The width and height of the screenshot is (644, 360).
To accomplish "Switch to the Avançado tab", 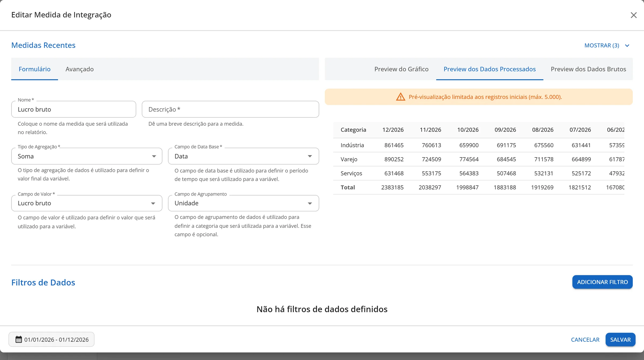I will pyautogui.click(x=79, y=69).
